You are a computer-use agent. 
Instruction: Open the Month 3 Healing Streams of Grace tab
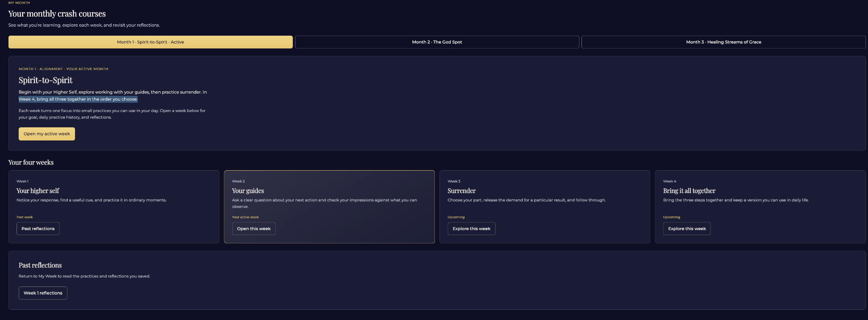click(723, 42)
